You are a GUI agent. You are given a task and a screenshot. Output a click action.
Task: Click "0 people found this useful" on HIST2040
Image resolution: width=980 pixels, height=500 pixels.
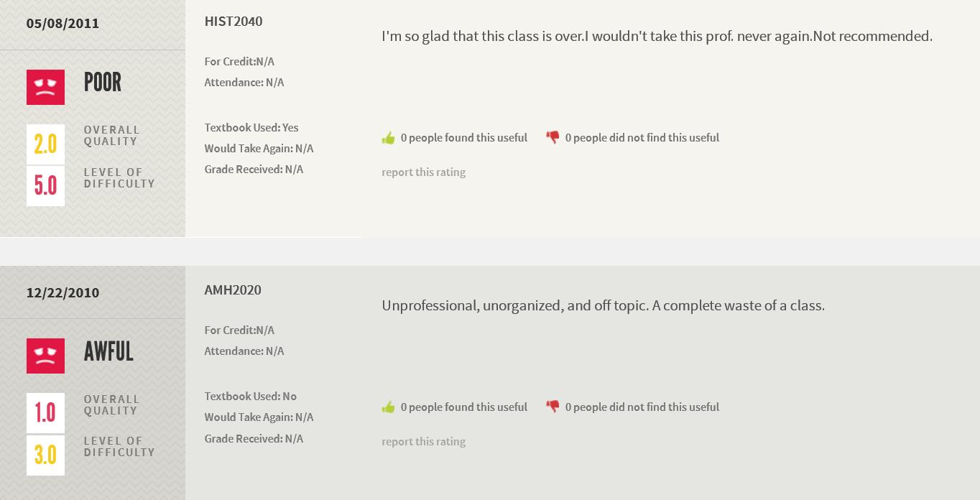coord(463,138)
